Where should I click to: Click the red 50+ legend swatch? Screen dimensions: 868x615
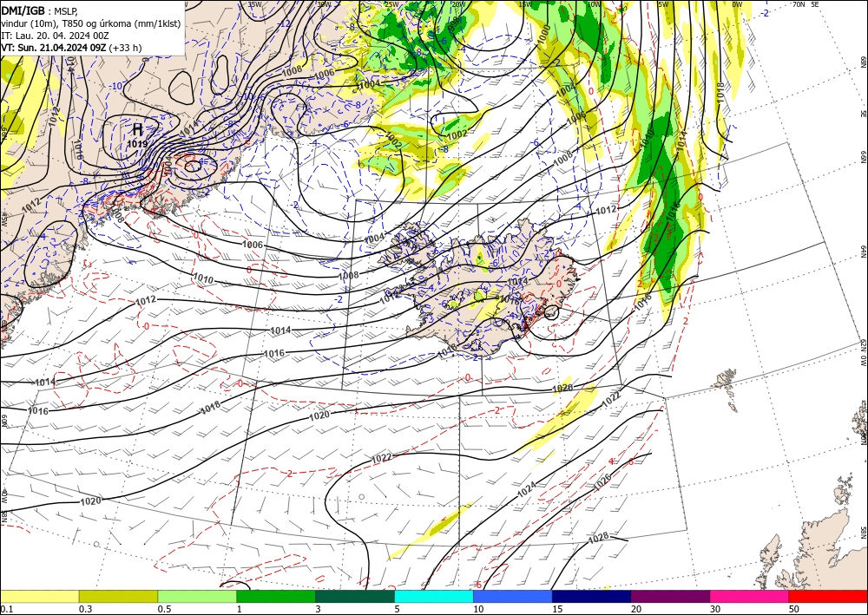[x=828, y=596]
